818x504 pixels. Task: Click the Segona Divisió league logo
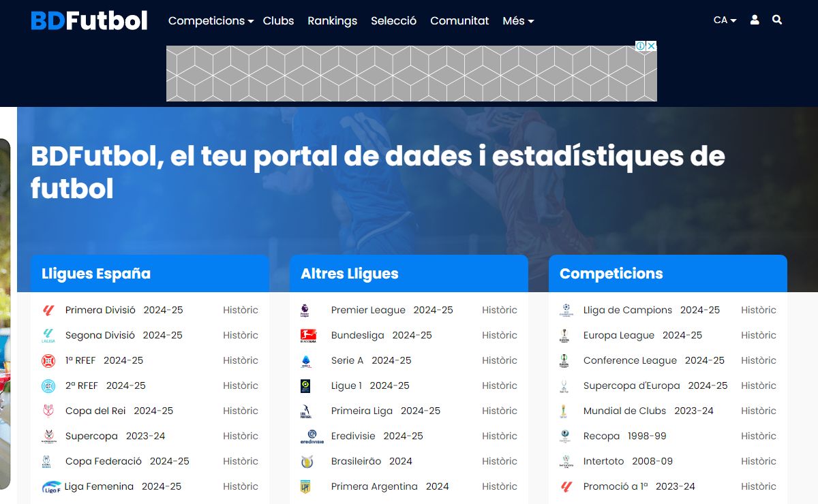(x=48, y=335)
